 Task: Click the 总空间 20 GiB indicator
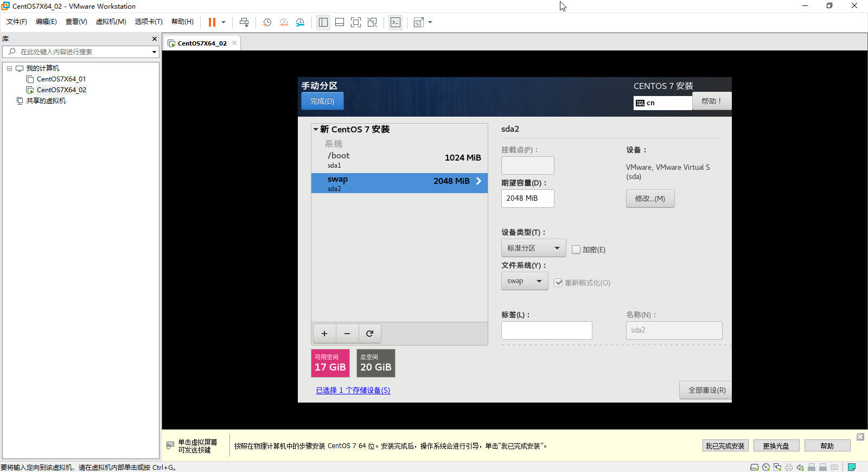[375, 363]
